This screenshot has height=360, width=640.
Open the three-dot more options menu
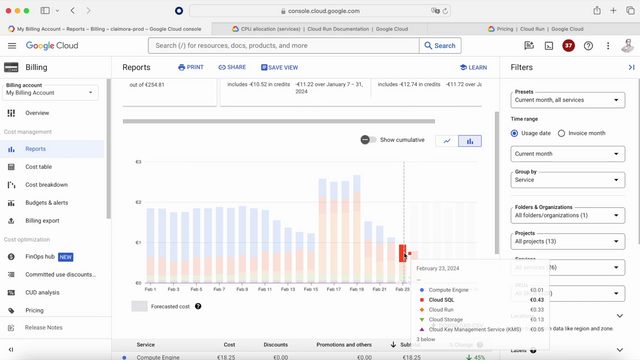(x=608, y=46)
